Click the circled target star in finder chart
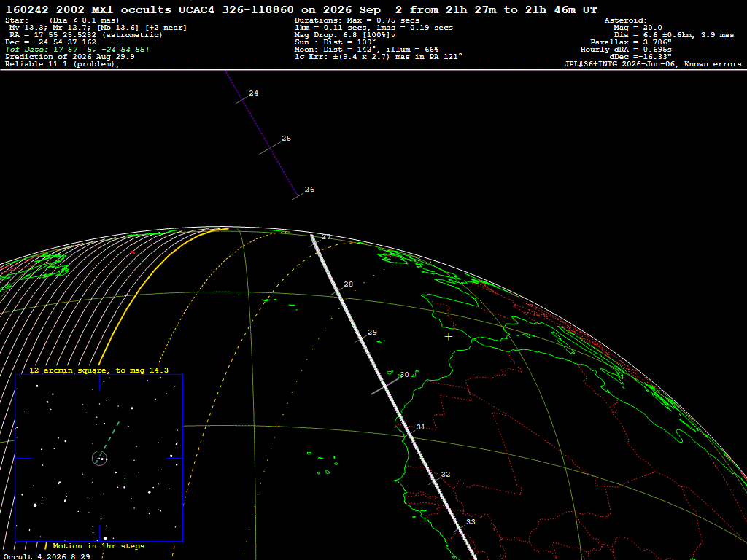This screenshot has height=560, width=747. [x=99, y=458]
